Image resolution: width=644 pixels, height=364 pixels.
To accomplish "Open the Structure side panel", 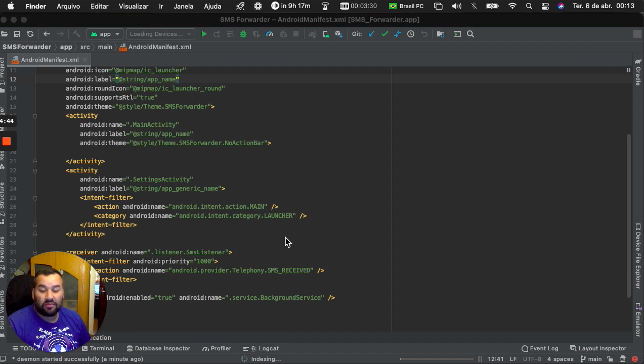I will [x=3, y=203].
